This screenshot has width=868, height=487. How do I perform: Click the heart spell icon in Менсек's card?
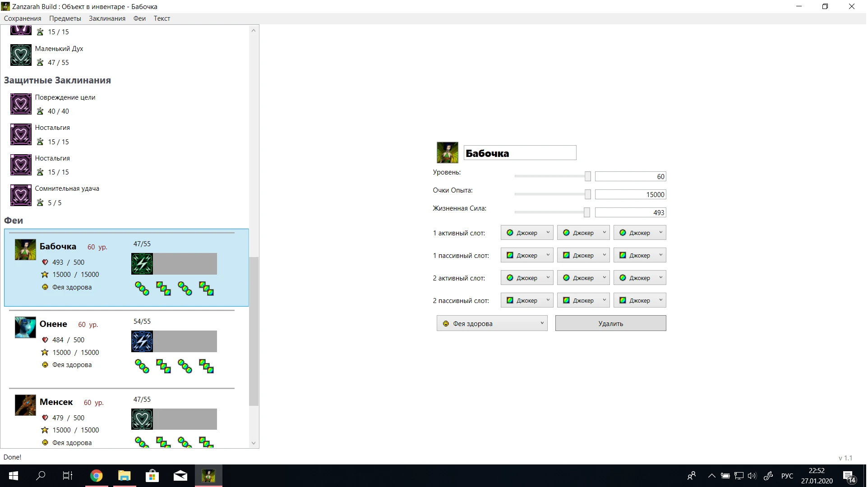pyautogui.click(x=142, y=419)
